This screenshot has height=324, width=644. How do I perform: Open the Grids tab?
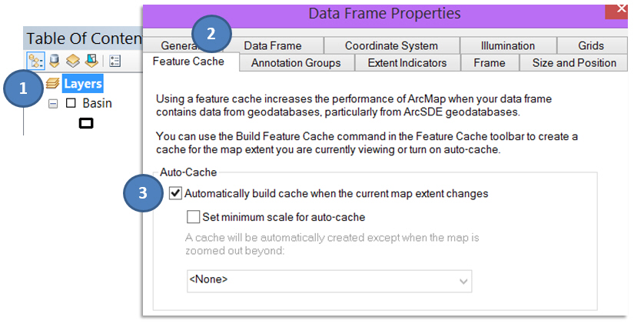(x=591, y=45)
